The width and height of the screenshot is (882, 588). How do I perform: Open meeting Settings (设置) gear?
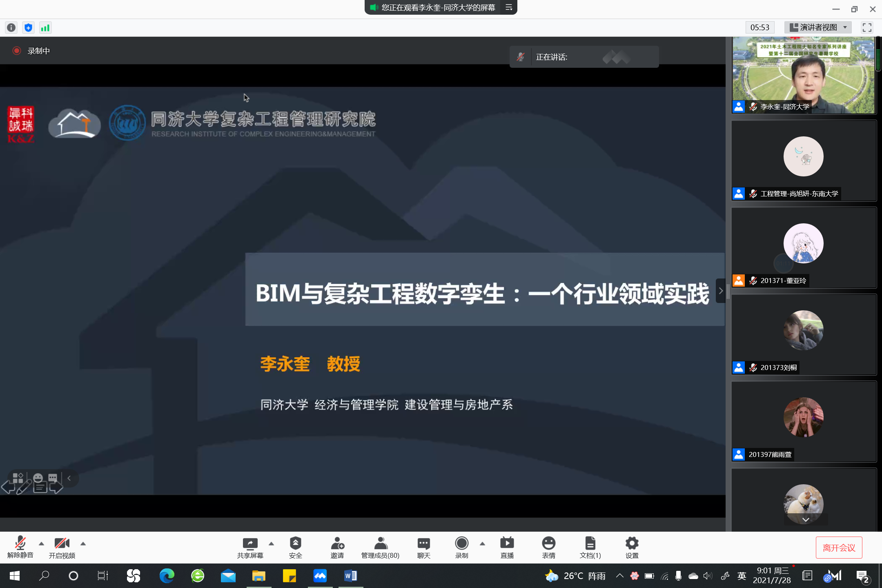632,543
